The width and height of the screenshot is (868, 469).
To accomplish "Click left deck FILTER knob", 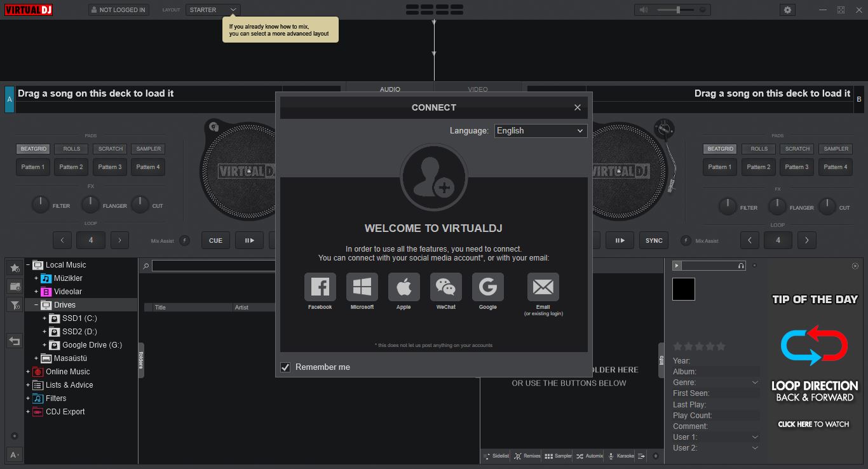I will [40, 205].
